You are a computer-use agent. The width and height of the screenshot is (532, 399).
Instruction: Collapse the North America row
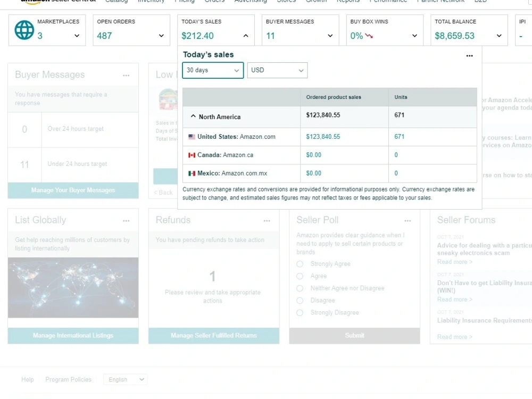[x=193, y=117]
